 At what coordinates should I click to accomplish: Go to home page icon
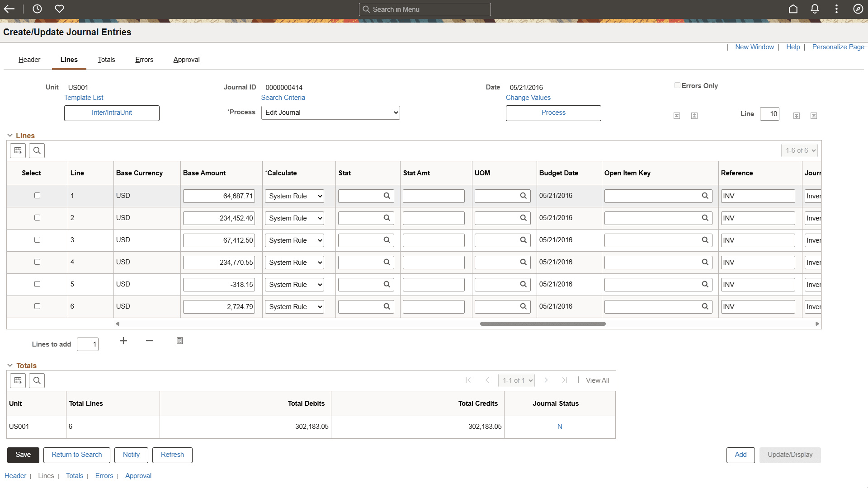[793, 9]
